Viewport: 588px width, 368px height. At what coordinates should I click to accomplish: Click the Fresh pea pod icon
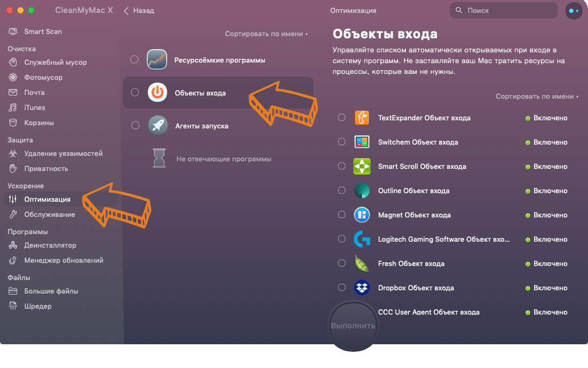362,263
